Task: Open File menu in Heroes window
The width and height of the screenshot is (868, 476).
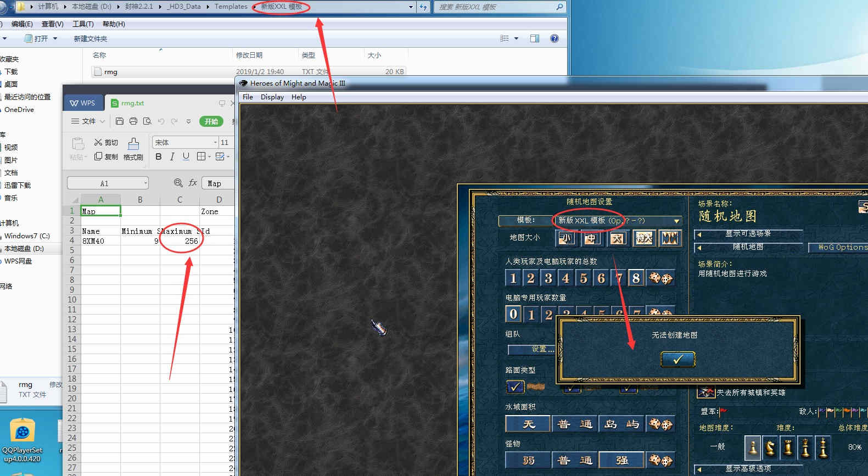Action: pos(248,97)
